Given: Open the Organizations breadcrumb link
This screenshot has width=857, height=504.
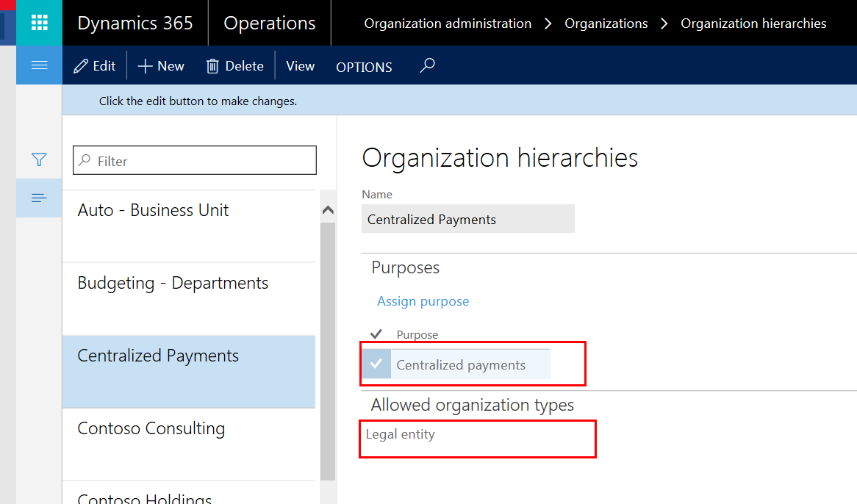Looking at the screenshot, I should (x=606, y=23).
